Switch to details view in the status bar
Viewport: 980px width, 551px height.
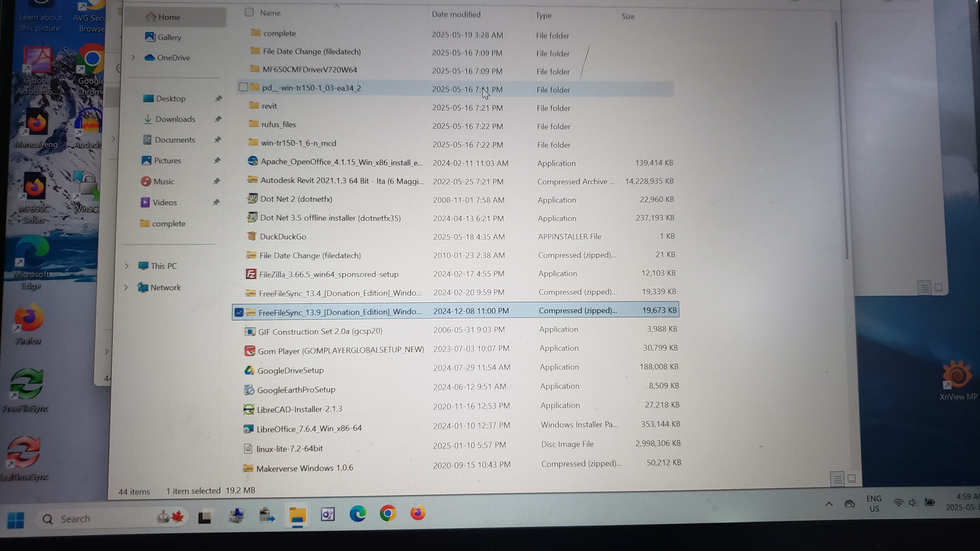[837, 479]
